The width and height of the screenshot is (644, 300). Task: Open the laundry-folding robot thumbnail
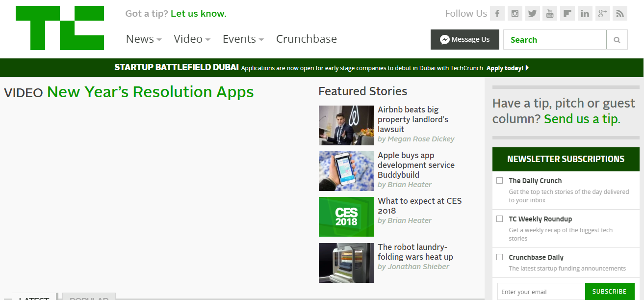click(346, 263)
